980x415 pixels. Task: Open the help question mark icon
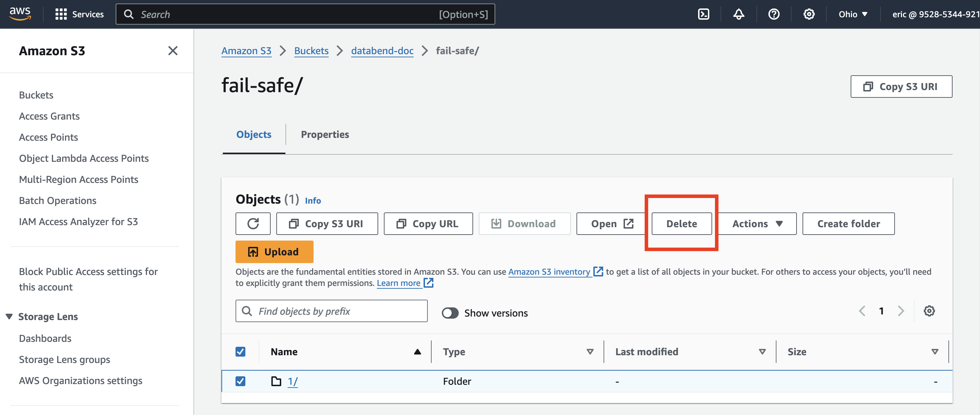pos(774,14)
